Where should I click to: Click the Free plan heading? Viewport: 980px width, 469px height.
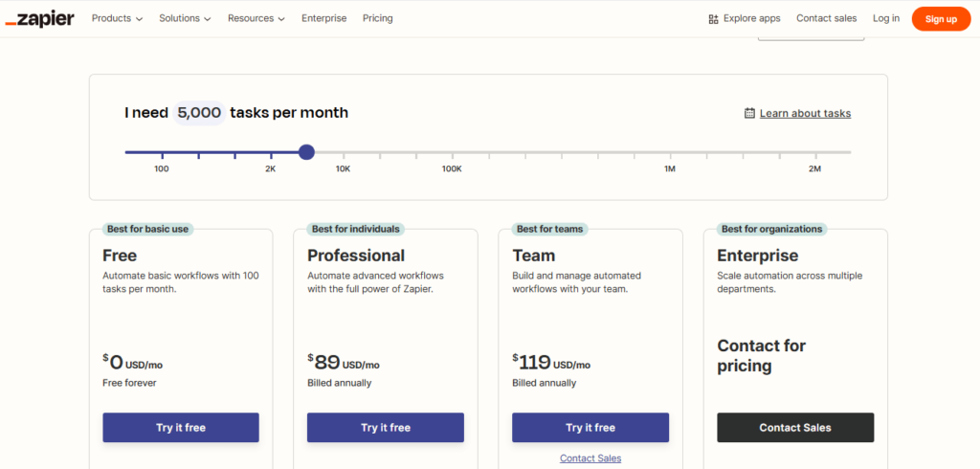coord(120,256)
